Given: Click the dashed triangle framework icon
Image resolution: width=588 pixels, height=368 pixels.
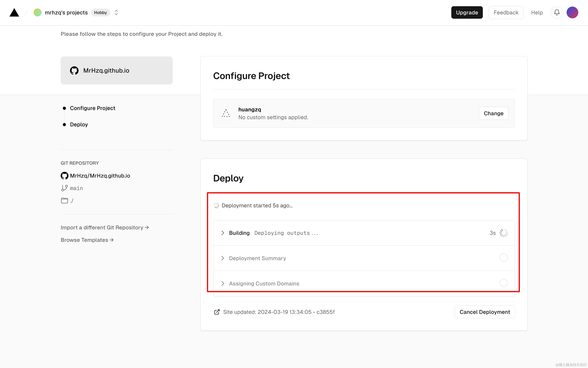Looking at the screenshot, I should point(226,113).
